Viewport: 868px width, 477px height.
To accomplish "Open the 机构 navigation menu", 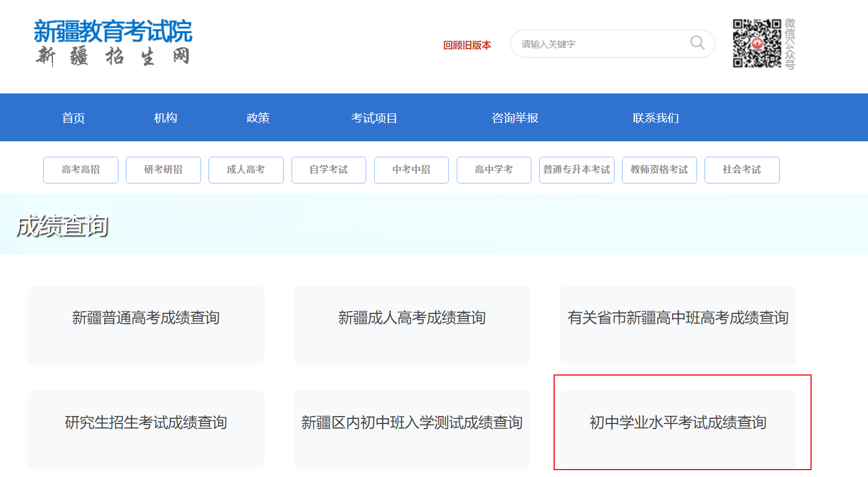I will 166,118.
